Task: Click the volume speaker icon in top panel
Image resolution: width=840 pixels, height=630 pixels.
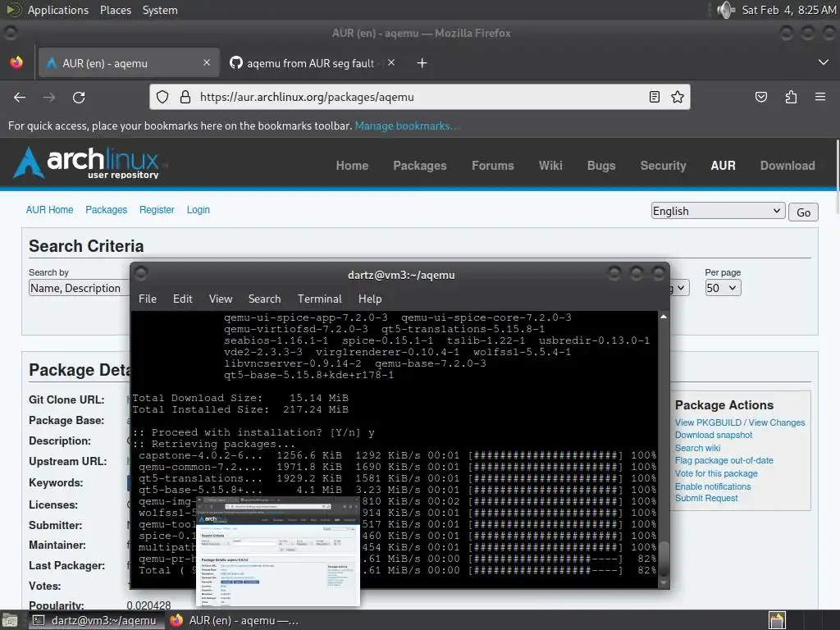Action: pyautogui.click(x=726, y=10)
